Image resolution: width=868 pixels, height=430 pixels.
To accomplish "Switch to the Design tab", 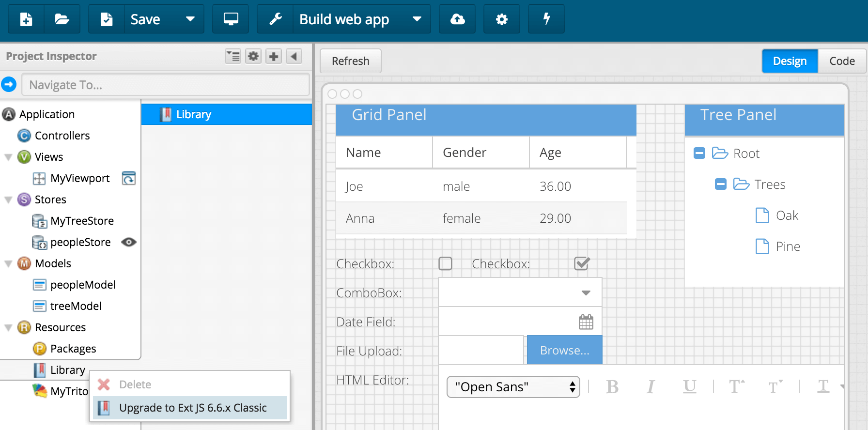I will (790, 61).
